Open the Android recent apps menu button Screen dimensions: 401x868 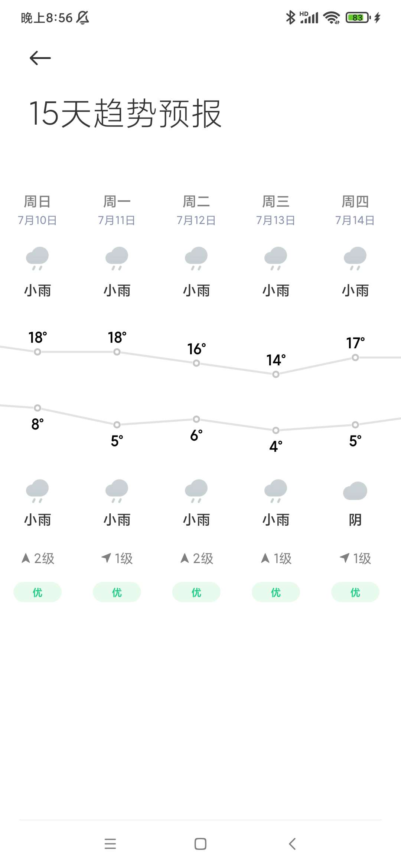[x=110, y=844]
